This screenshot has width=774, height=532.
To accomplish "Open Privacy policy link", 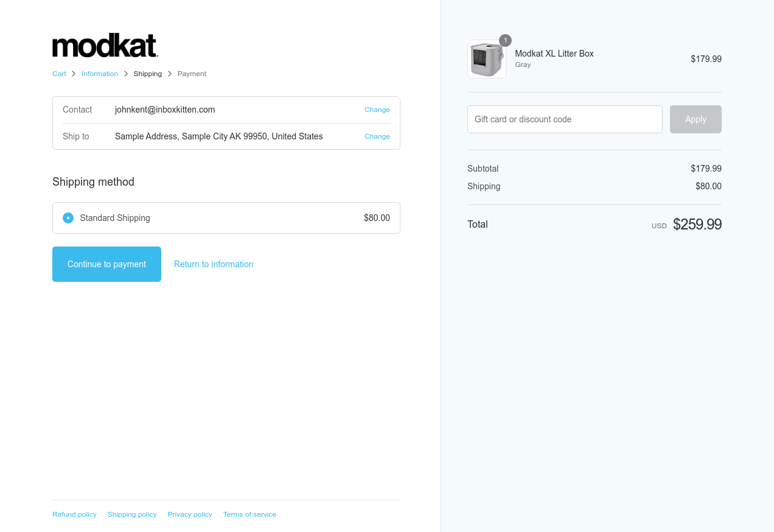I will [190, 514].
